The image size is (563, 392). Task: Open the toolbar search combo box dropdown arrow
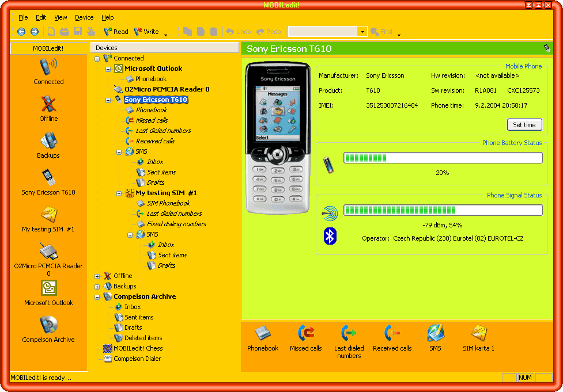tap(362, 32)
